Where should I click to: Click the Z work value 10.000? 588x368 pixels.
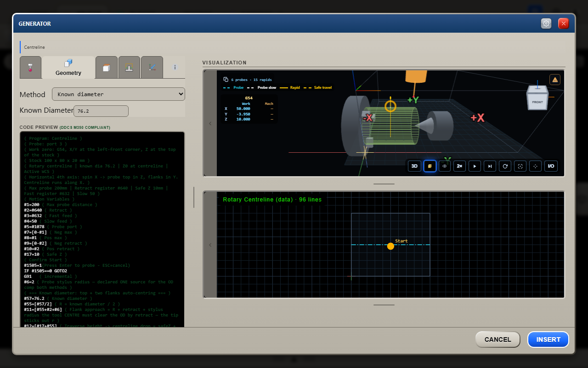click(243, 119)
